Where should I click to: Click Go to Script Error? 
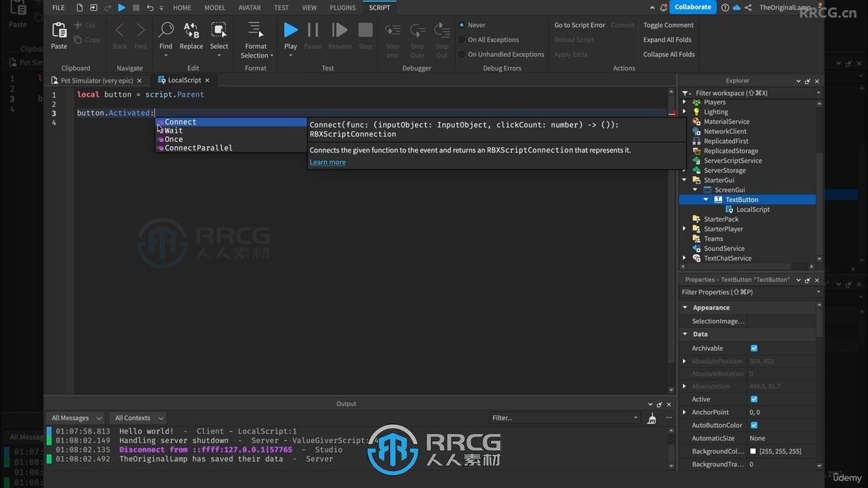(580, 25)
